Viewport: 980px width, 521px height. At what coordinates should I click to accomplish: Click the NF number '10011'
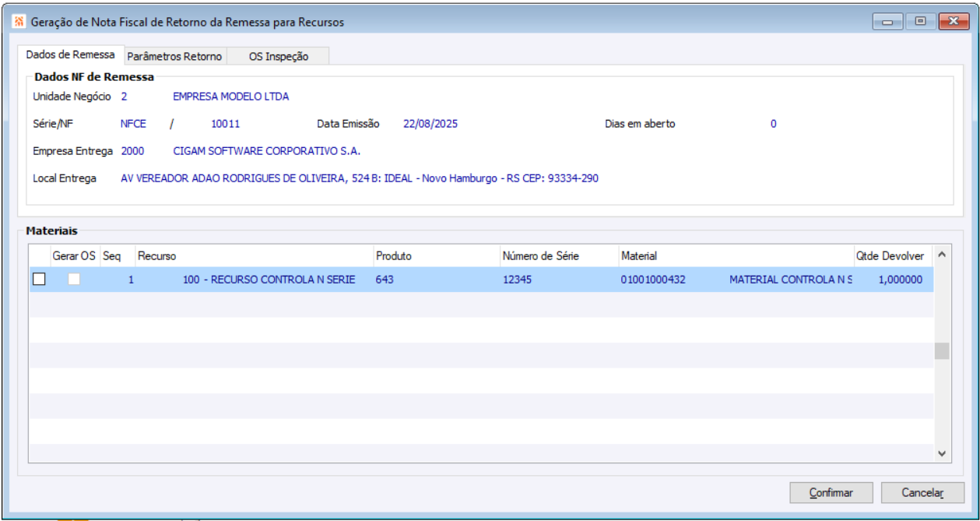[x=226, y=124]
